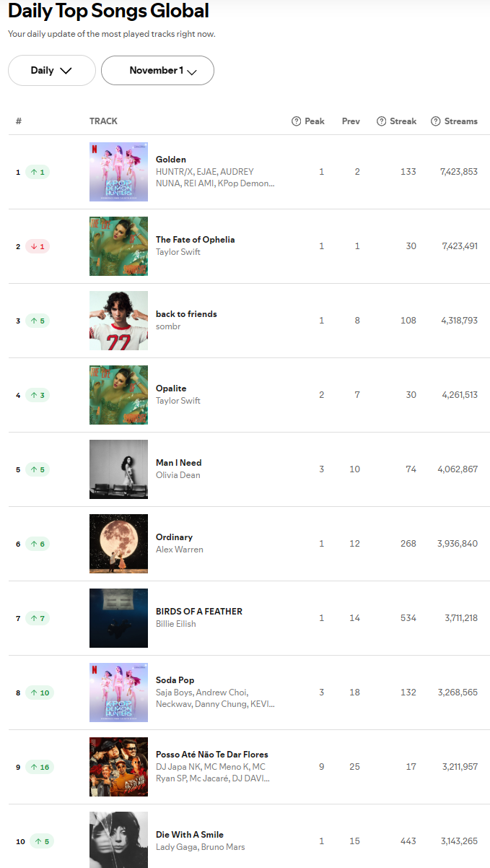Click the red down-arrow badge for Fate of Ophelia
The width and height of the screenshot is (490, 868).
37,246
